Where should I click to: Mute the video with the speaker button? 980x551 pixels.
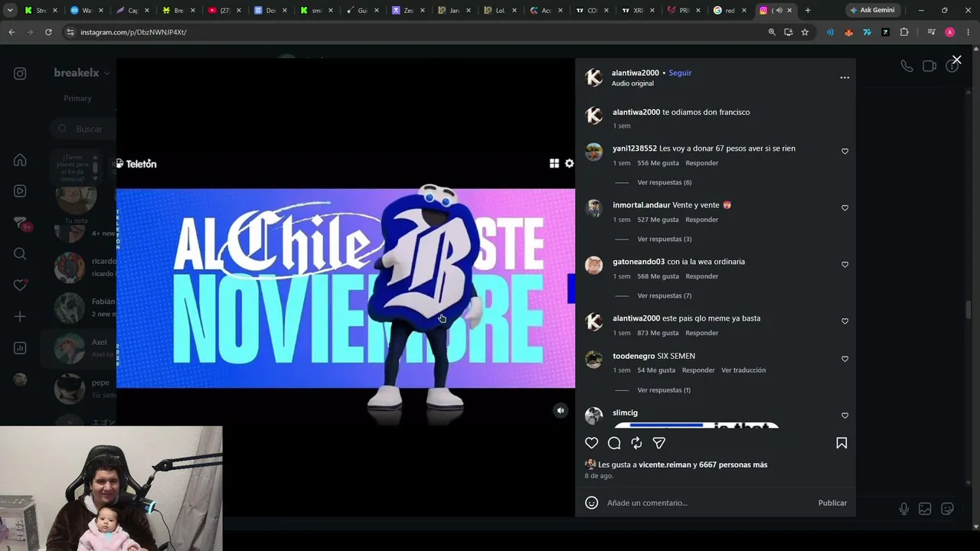pyautogui.click(x=560, y=411)
